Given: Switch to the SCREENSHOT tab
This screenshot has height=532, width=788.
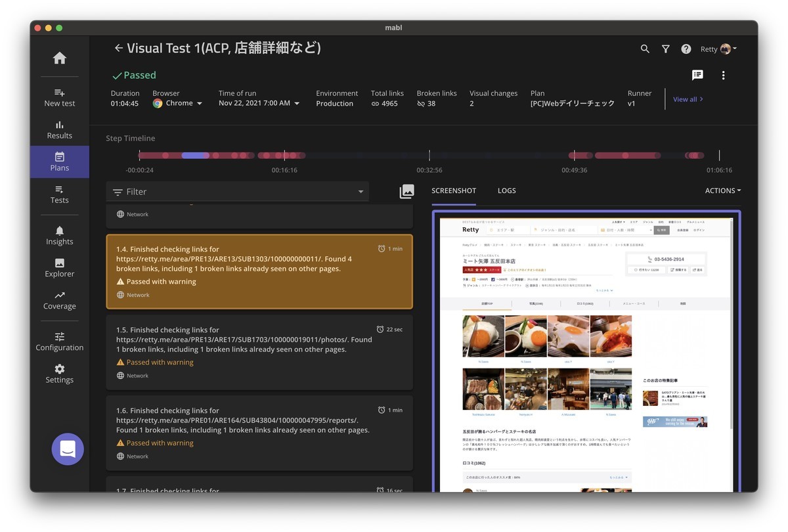Looking at the screenshot, I should point(454,190).
